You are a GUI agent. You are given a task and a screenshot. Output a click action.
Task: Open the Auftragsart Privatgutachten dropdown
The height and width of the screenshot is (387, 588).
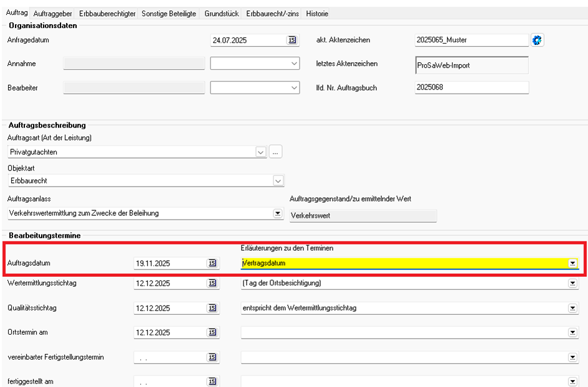pos(260,152)
